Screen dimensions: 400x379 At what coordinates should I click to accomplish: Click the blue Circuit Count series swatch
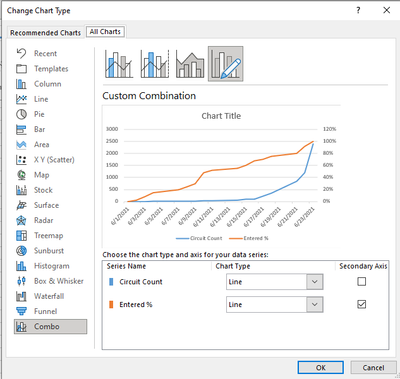tap(111, 282)
